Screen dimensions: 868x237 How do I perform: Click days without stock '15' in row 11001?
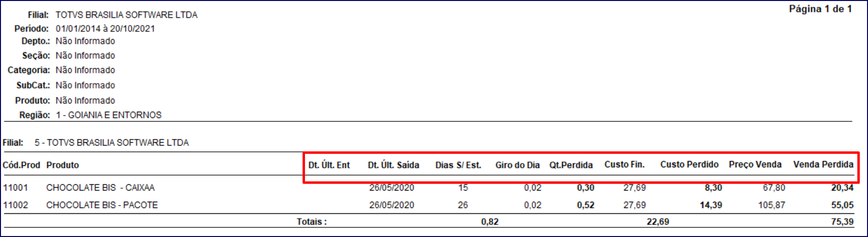tap(463, 188)
